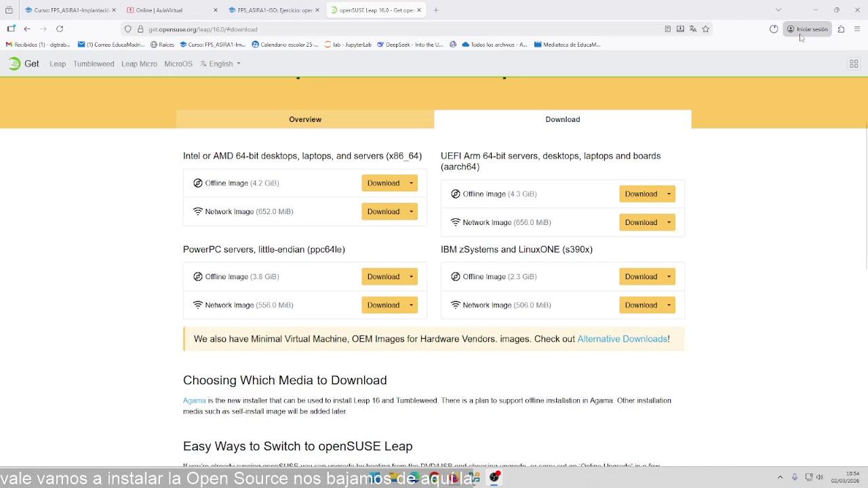868x488 pixels.
Task: Open Tumbleweed in the top navigation
Action: point(94,64)
